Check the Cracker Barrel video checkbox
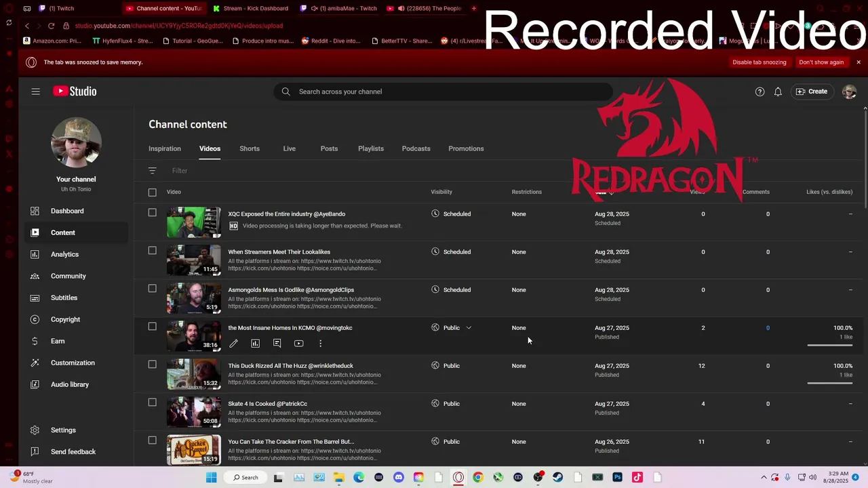The height and width of the screenshot is (488, 868). (152, 441)
